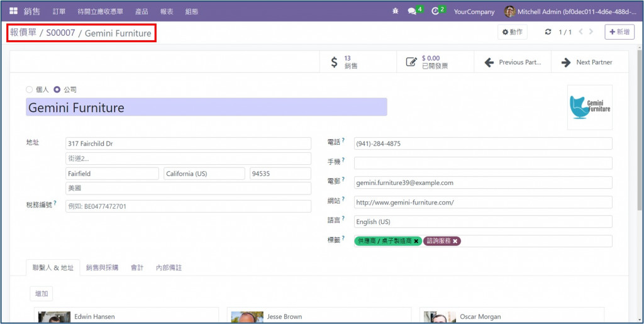Click the help mark beside 電郵
This screenshot has width=644, height=324.
coord(343,179)
